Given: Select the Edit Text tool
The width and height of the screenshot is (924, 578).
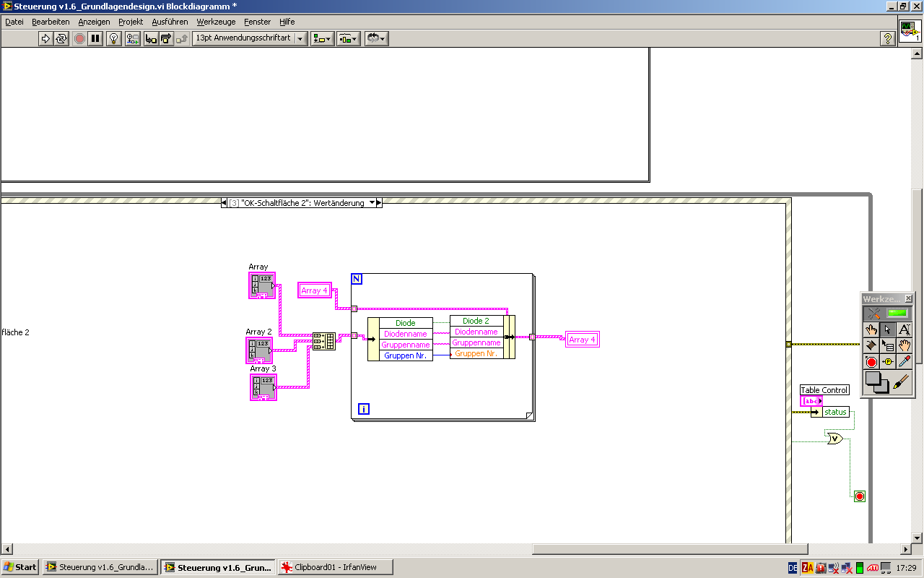Looking at the screenshot, I should 905,330.
